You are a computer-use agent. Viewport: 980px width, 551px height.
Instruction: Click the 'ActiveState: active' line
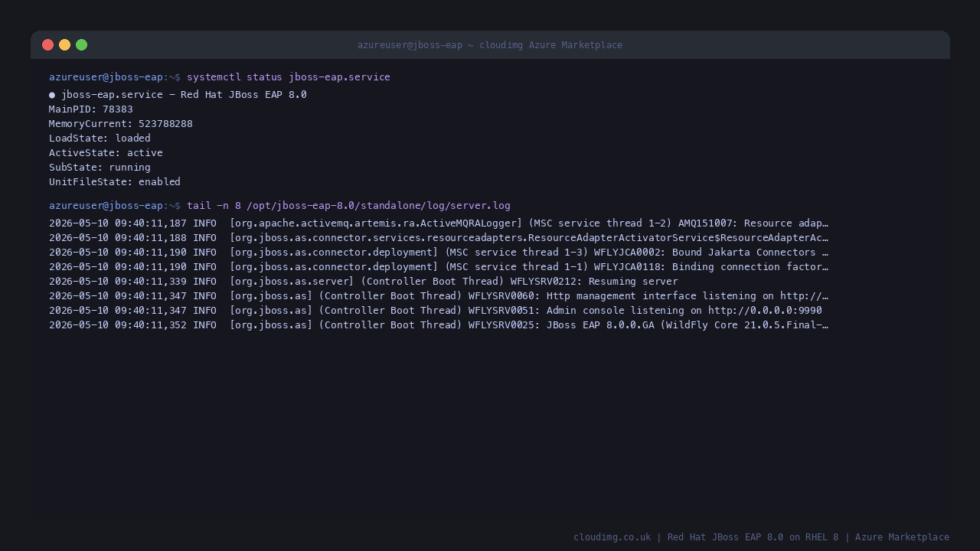106,153
